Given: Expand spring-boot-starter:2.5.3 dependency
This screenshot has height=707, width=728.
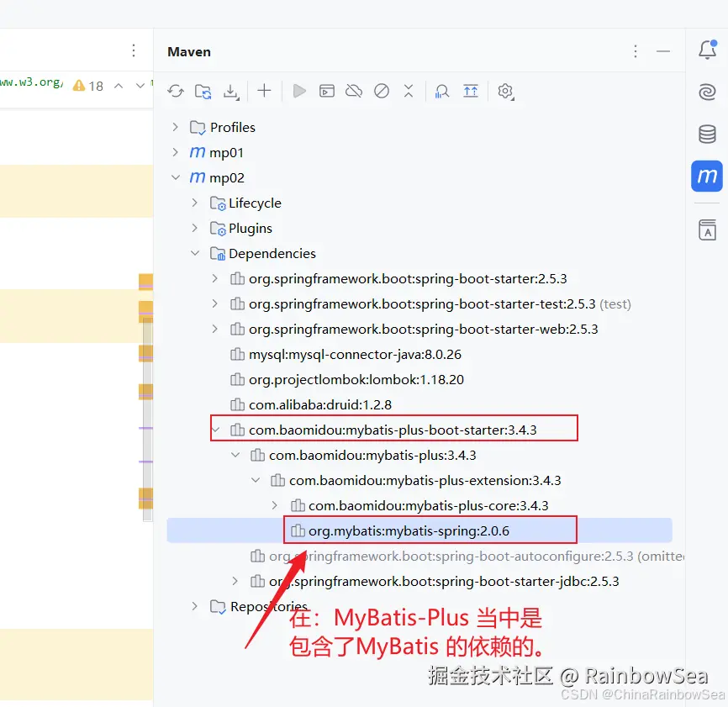Looking at the screenshot, I should click(x=214, y=278).
